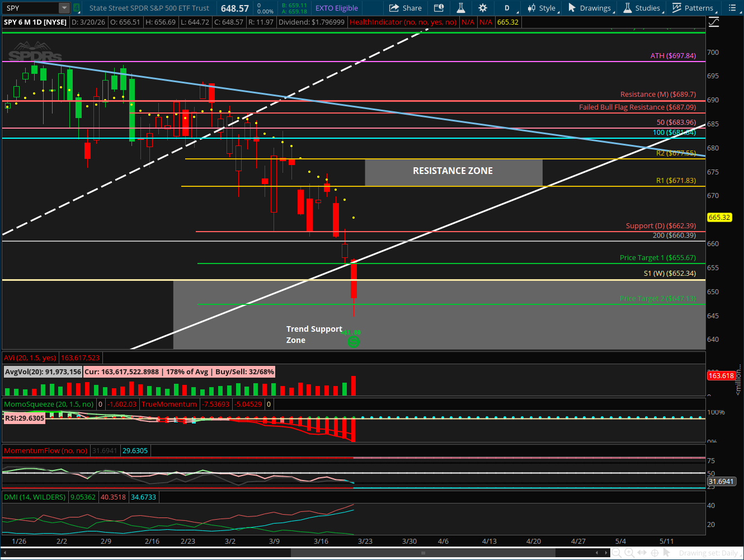Click the RESISTANCE ZONE drawing label
This screenshot has width=744, height=560.
[453, 171]
